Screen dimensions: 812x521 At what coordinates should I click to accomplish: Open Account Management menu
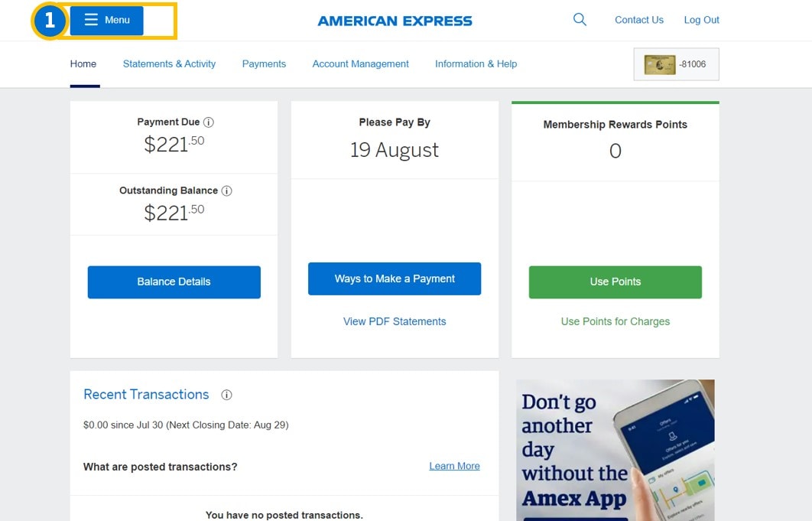point(360,64)
